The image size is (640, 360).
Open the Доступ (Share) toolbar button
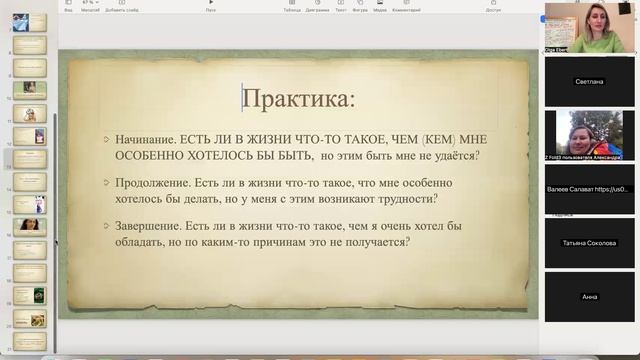[x=493, y=6]
